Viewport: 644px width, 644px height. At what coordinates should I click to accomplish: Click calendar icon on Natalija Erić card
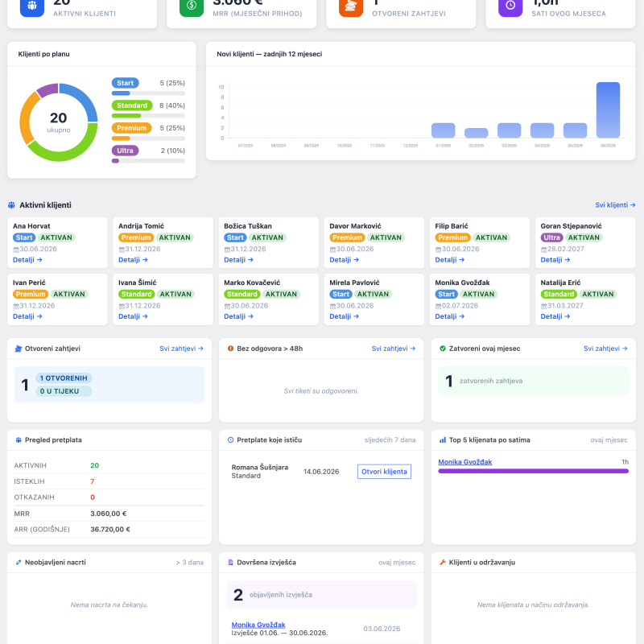(544, 307)
